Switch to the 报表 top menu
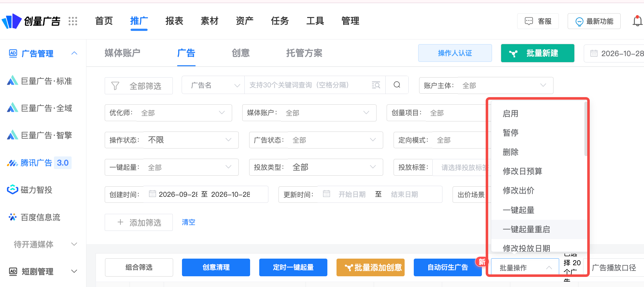The image size is (644, 287). (174, 21)
